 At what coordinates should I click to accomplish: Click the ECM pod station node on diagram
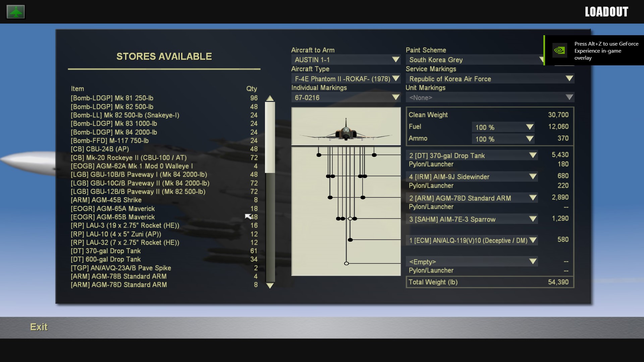pos(350,240)
